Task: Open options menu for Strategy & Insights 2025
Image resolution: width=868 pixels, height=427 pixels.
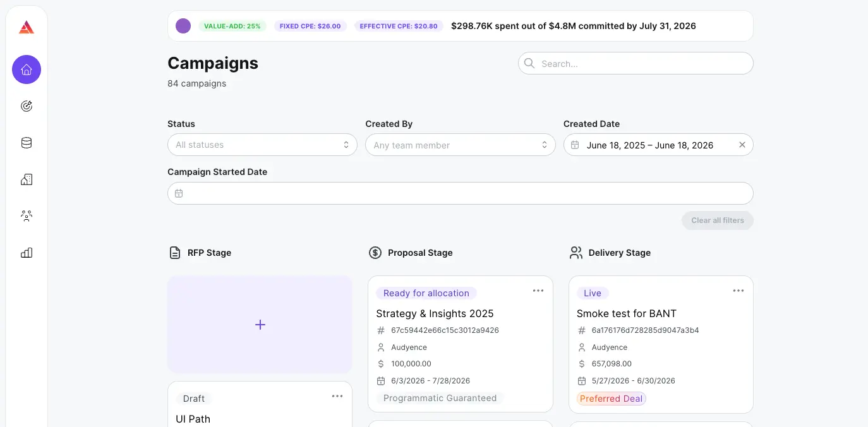Action: (538, 291)
